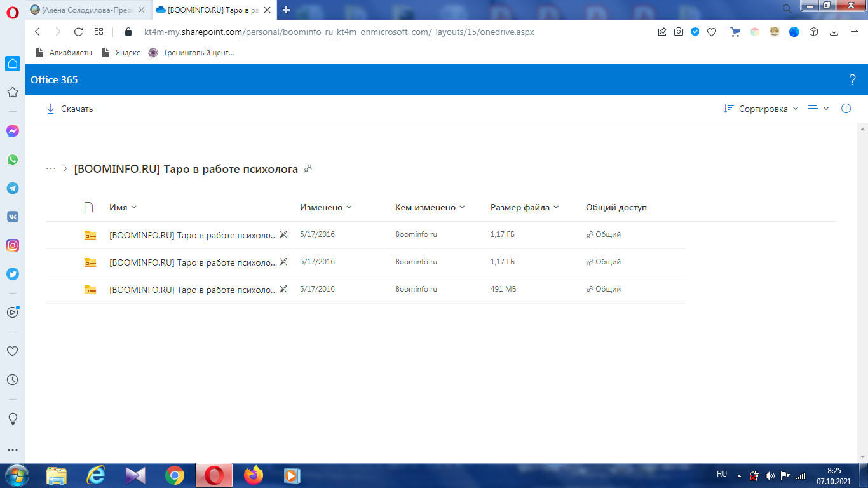Open the Opera main menu logo
Viewport: 868px width, 488px height.
(x=13, y=11)
